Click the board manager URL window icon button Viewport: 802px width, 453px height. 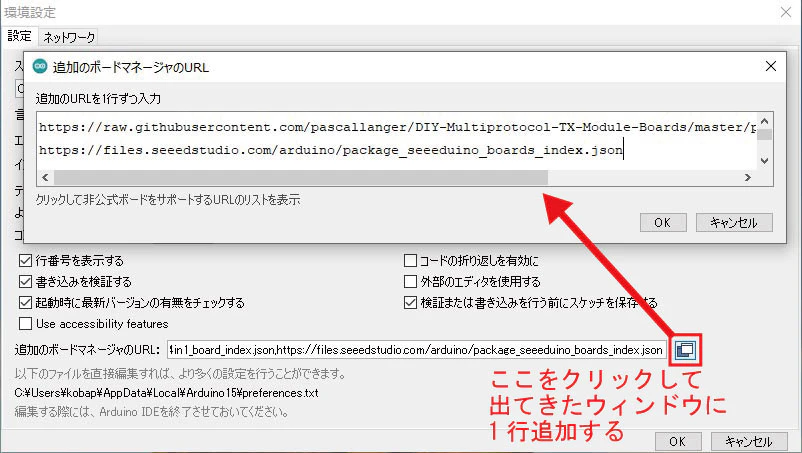click(685, 350)
